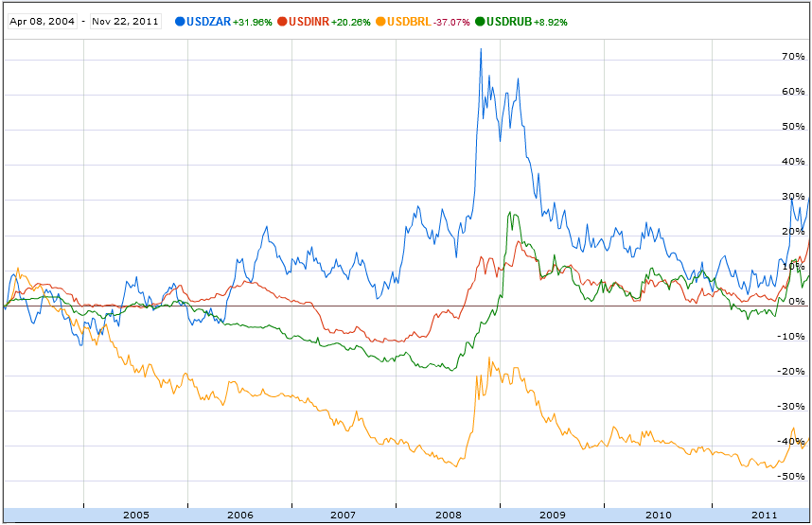Click the +20.26% value for USDINR
This screenshot has width=812, height=525.
350,23
